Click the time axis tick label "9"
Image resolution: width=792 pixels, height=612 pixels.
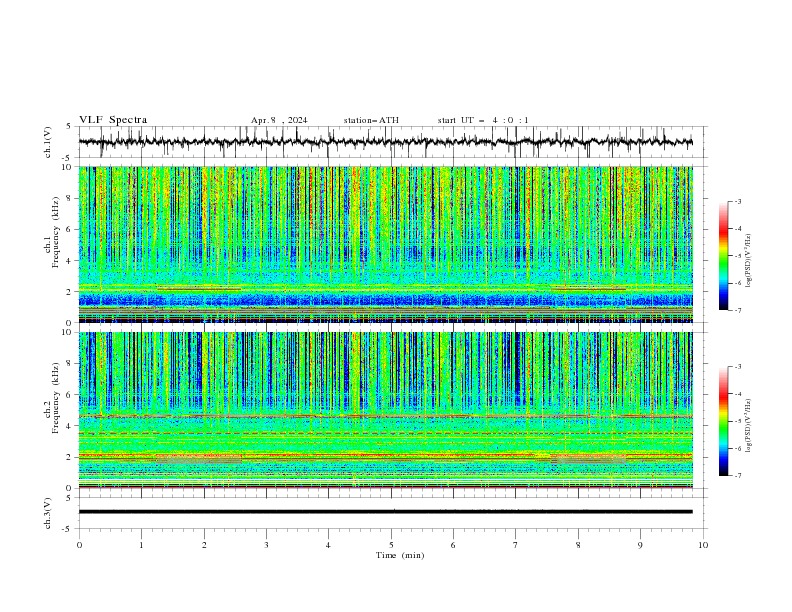point(640,545)
